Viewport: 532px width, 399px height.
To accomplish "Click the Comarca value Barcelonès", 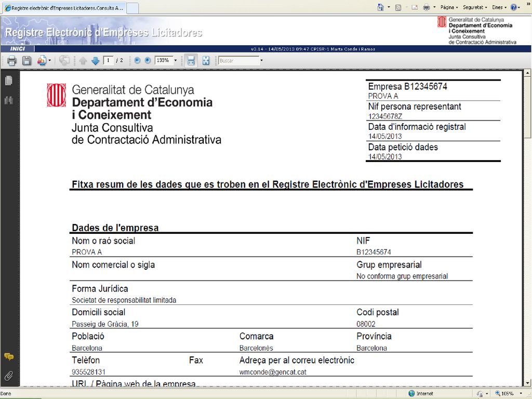I will [x=256, y=348].
